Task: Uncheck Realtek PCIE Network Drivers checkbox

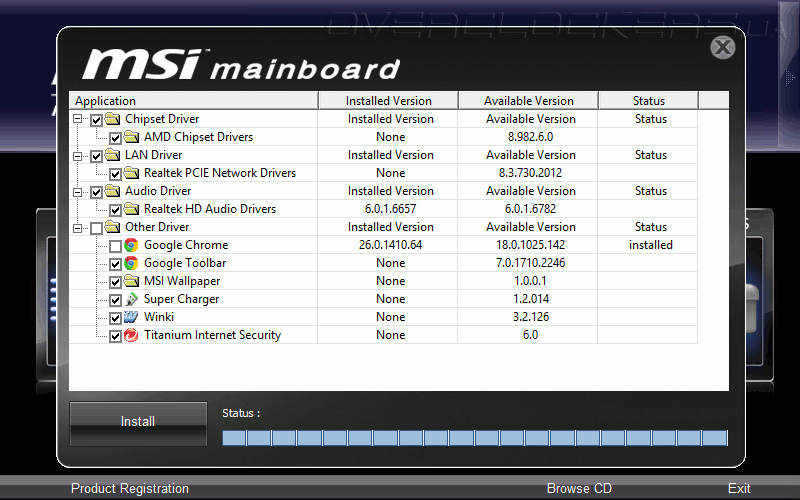Action: coord(115,174)
